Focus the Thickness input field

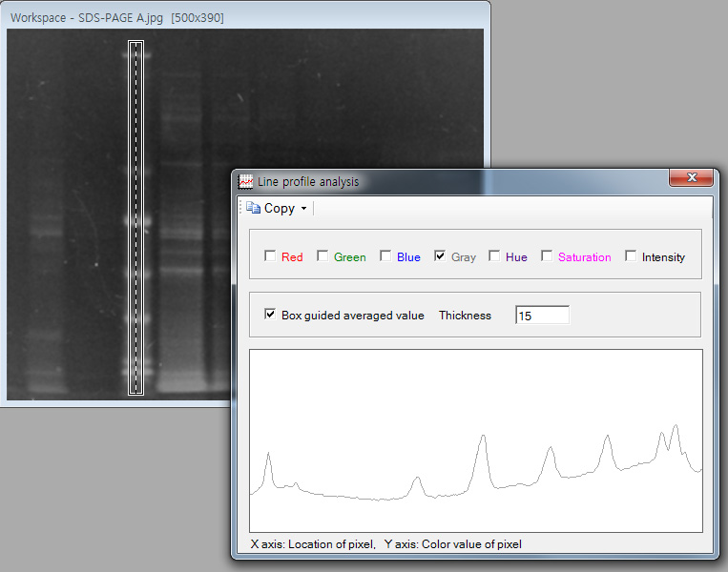(x=541, y=316)
